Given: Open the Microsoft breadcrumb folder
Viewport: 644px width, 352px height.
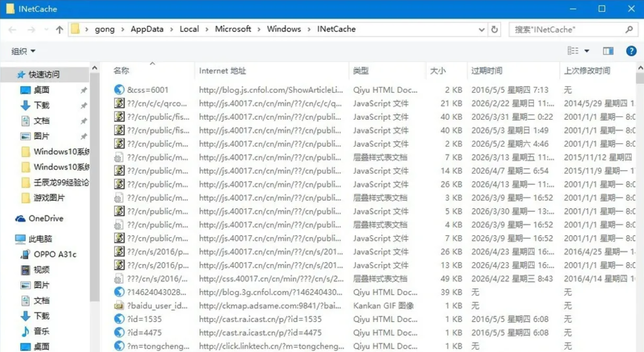Looking at the screenshot, I should pyautogui.click(x=233, y=29).
